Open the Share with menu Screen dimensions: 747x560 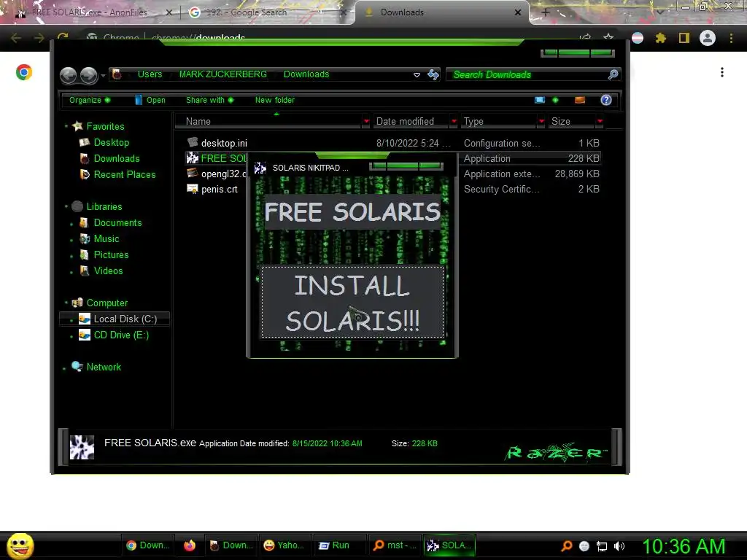tap(209, 100)
